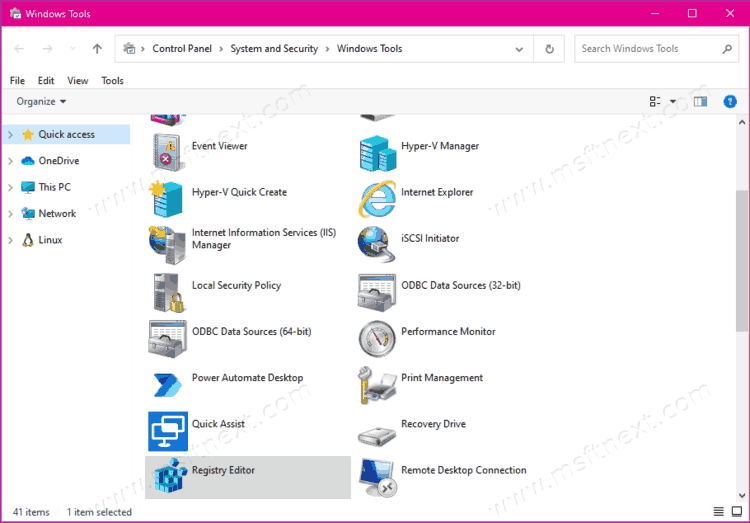Click the scrollbar up arrow
Image resolution: width=750 pixels, height=523 pixels.
pyautogui.click(x=742, y=122)
